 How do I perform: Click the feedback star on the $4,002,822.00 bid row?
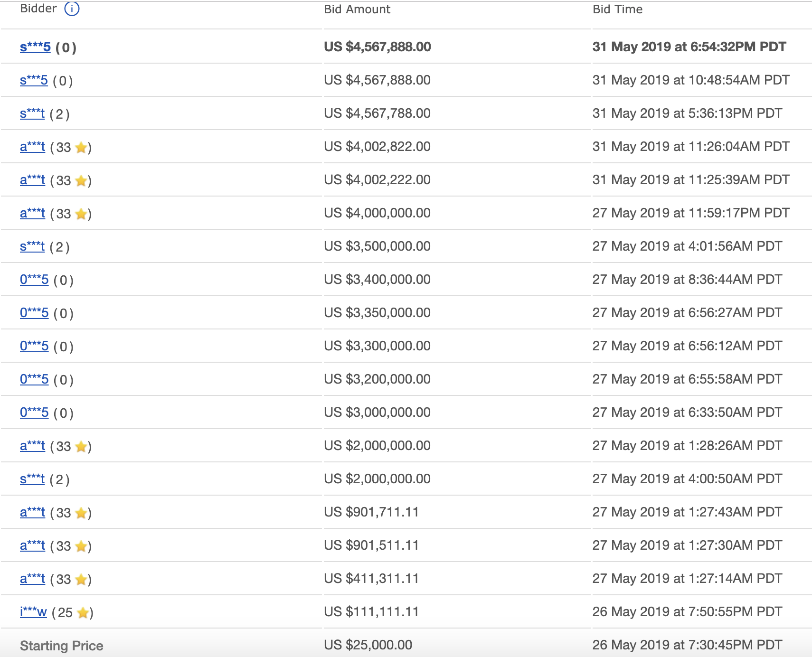tap(81, 148)
